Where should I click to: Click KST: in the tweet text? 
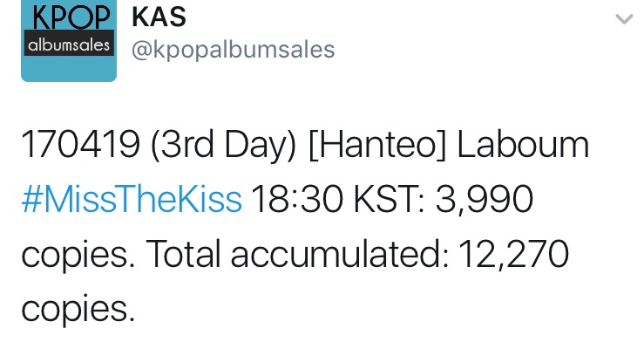coord(390,200)
